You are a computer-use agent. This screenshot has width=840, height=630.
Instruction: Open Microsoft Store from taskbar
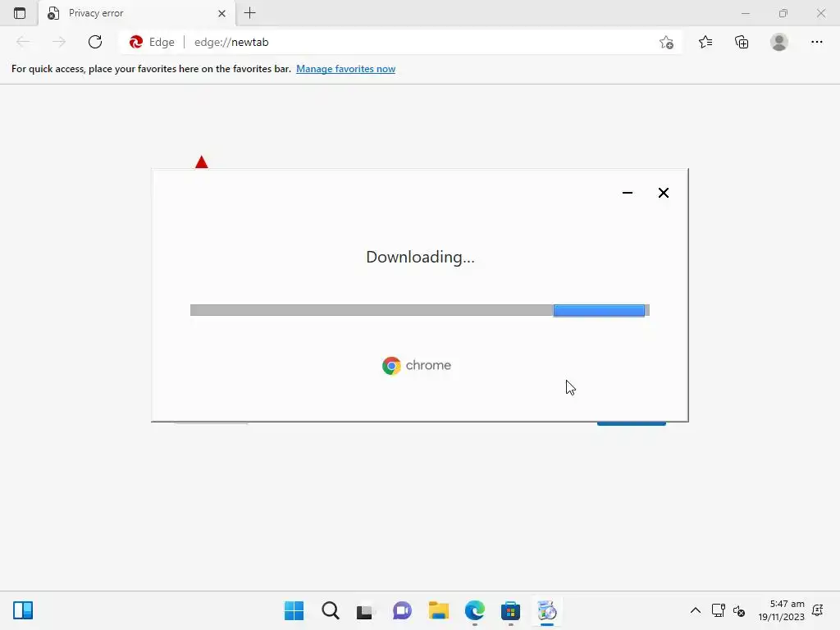(x=510, y=610)
